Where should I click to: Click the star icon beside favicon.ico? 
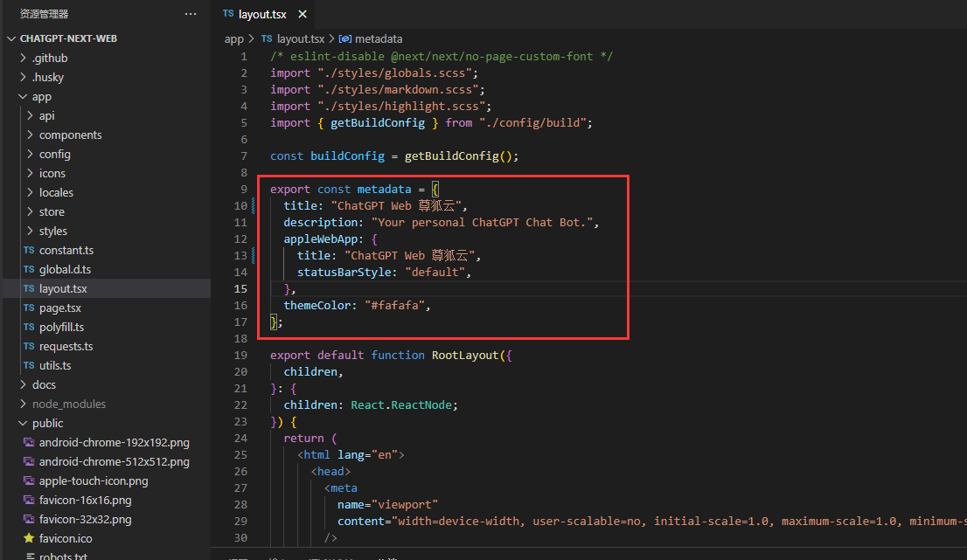point(29,538)
